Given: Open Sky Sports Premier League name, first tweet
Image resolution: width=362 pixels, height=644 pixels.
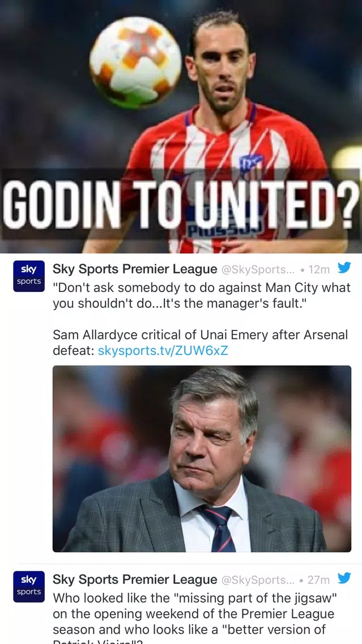Looking at the screenshot, I should point(135,269).
